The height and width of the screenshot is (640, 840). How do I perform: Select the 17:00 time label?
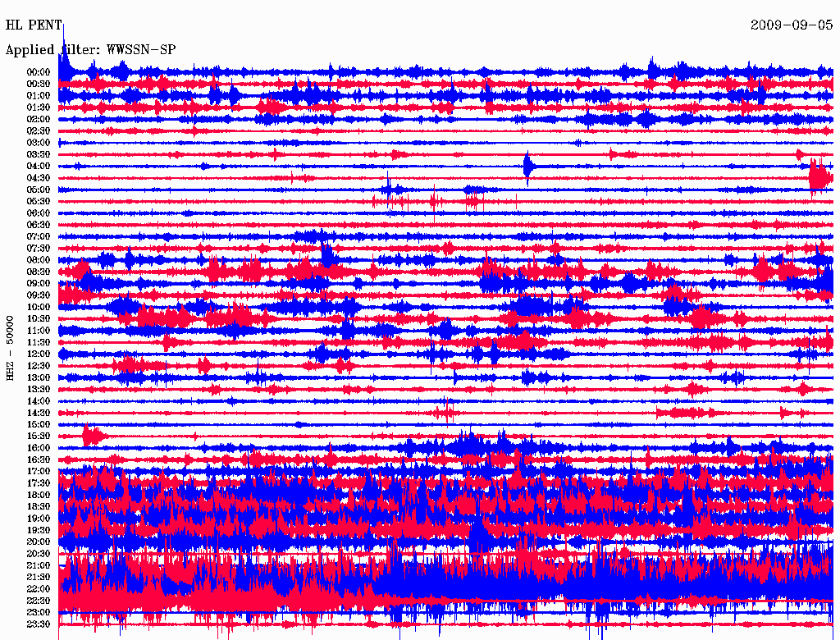point(38,472)
